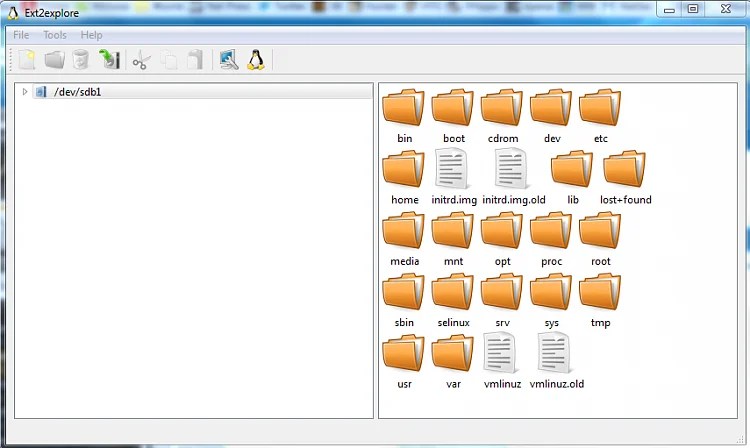Viewport: 750px width, 448px height.
Task: Select the initrd.img file icon
Action: [452, 168]
